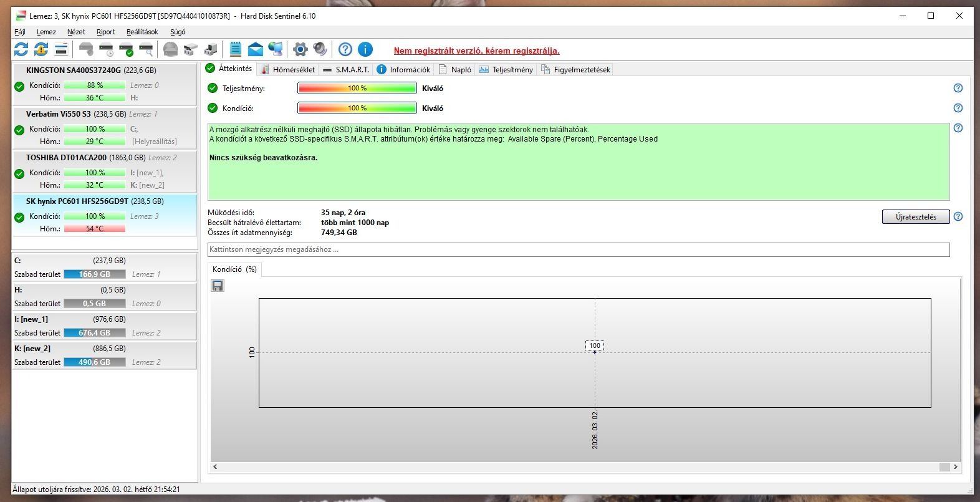Open the Figyelmeztetések tab
The width and height of the screenshot is (980, 502).
pyautogui.click(x=575, y=69)
